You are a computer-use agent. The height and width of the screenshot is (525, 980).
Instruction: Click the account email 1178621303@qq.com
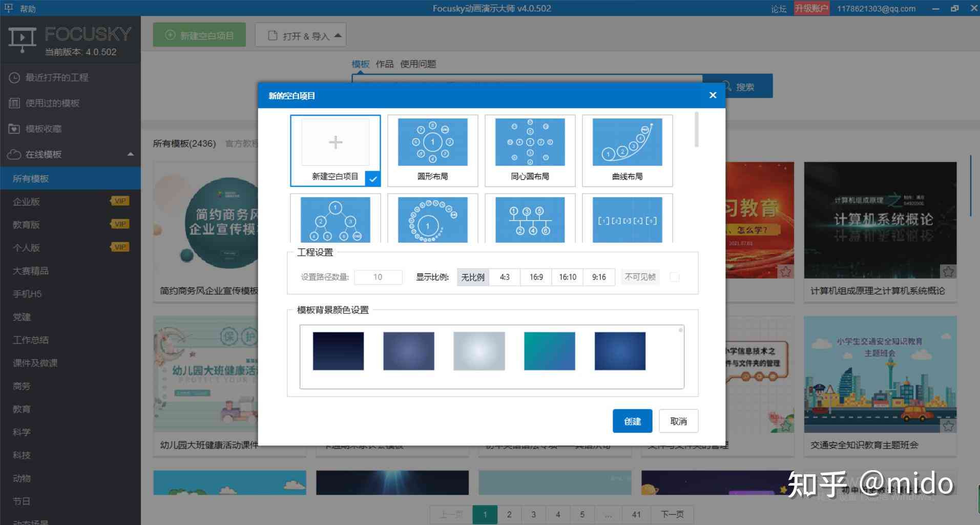pyautogui.click(x=876, y=9)
